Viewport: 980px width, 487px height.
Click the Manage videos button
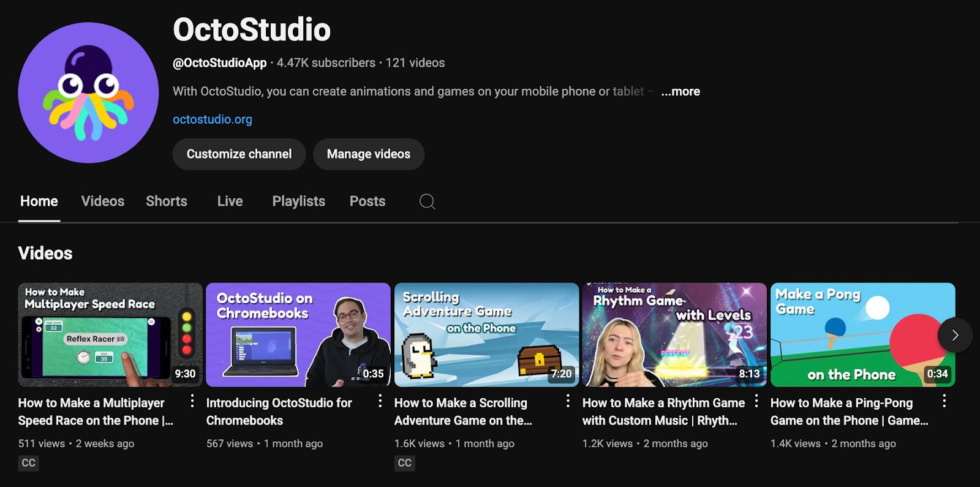[368, 154]
